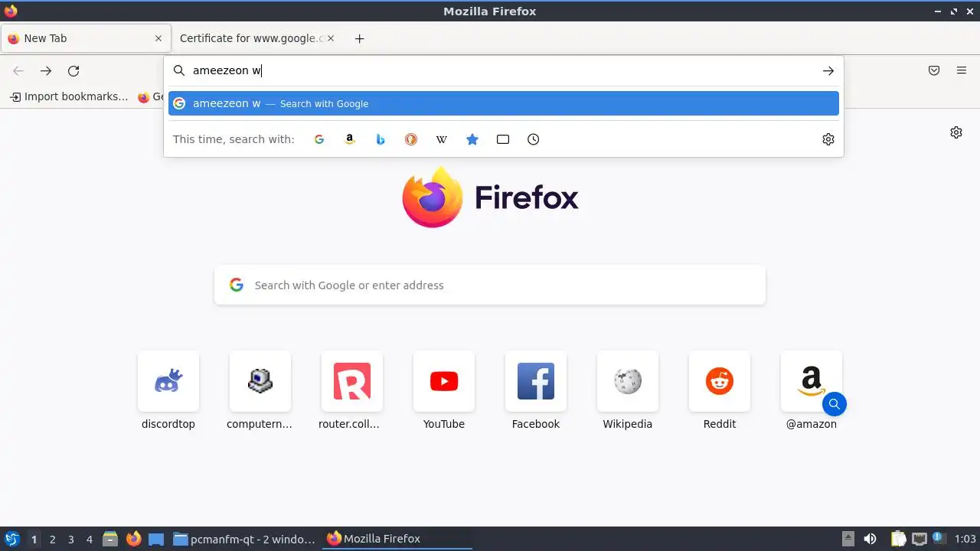The height and width of the screenshot is (551, 980).
Task: Launch Firefox from taskbar quicklaunch icon
Action: point(133,539)
